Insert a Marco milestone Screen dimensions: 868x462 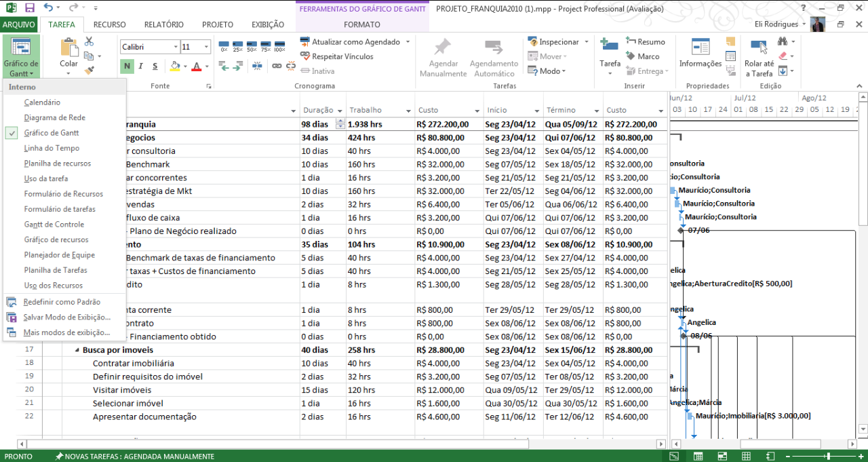[x=642, y=56]
